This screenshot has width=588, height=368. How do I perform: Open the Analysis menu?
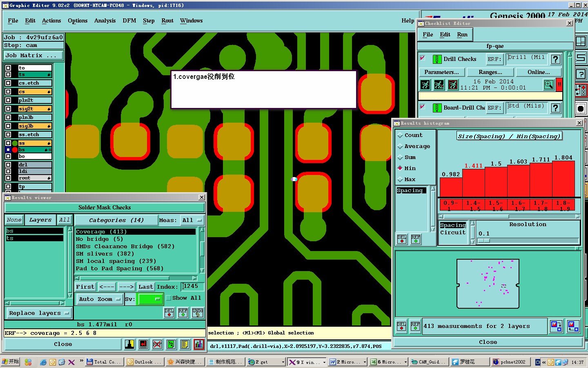tap(105, 20)
